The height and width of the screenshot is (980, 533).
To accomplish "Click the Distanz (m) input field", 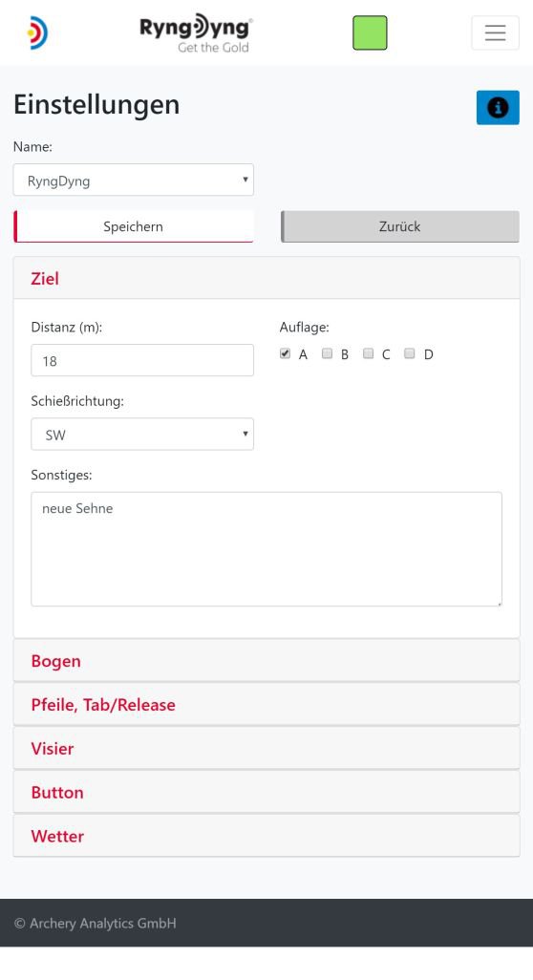I will click(x=142, y=361).
